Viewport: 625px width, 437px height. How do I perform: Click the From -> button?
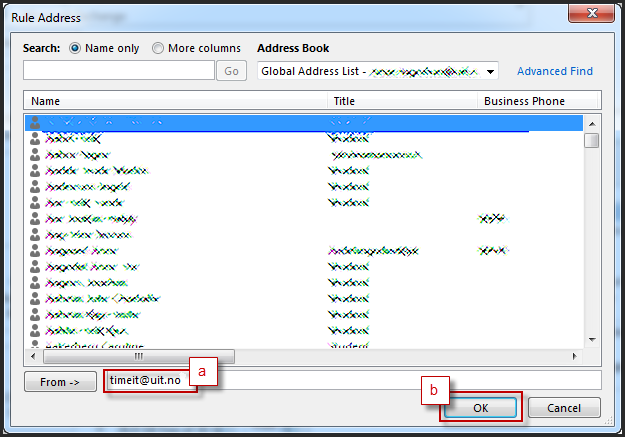tap(59, 381)
